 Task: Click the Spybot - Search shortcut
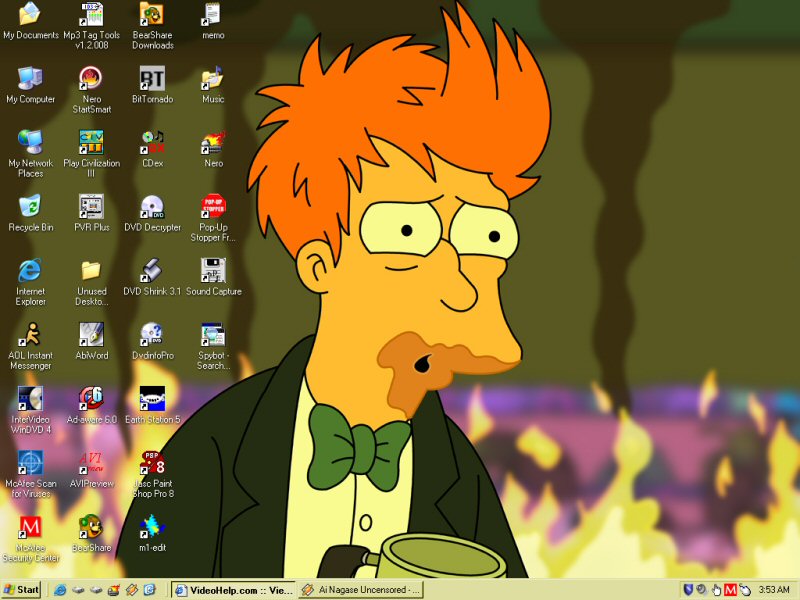tap(213, 346)
